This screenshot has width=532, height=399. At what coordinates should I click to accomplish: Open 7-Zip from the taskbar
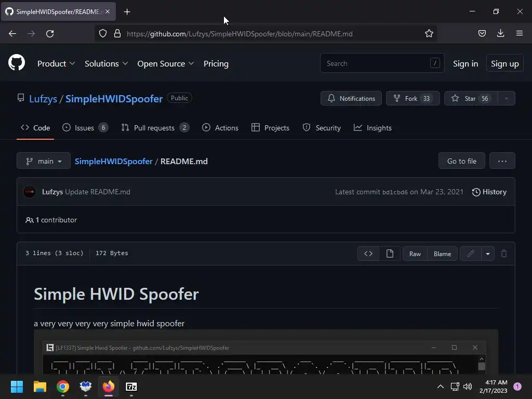[x=131, y=387]
